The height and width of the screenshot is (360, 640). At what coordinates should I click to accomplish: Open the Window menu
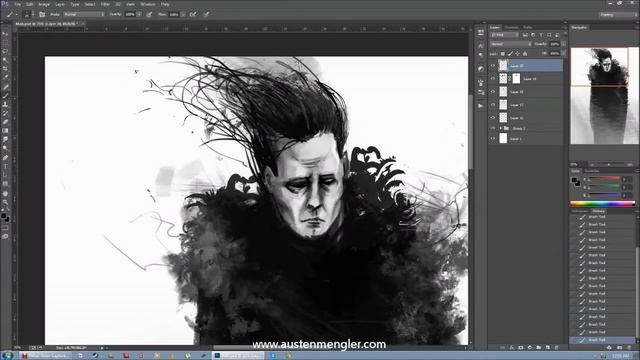[x=148, y=4]
